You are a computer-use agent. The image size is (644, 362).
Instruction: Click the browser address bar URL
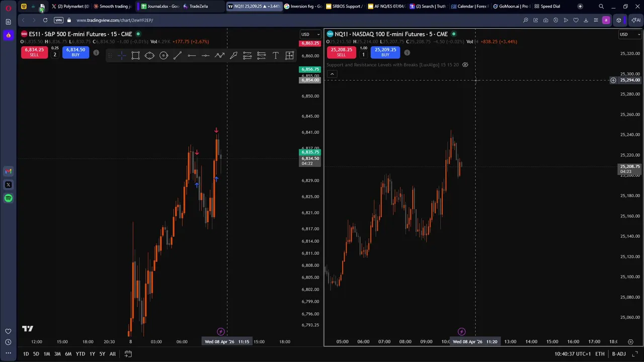point(115,20)
